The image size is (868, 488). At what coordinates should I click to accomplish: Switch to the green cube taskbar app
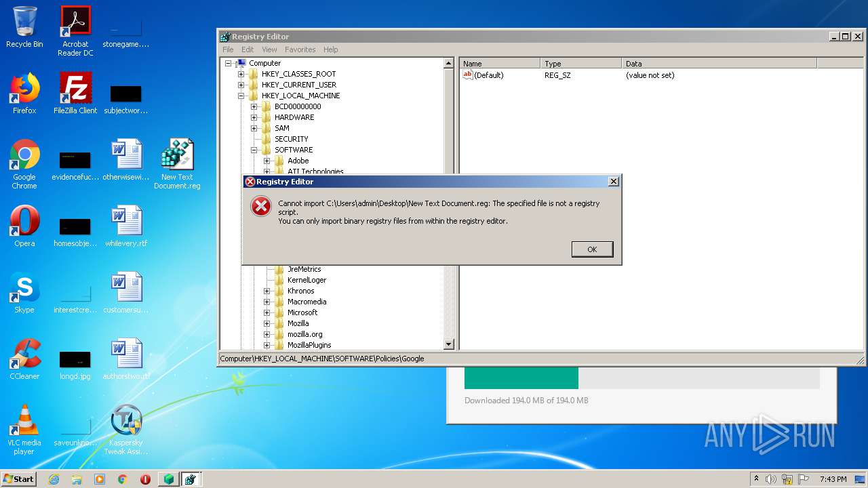click(168, 479)
